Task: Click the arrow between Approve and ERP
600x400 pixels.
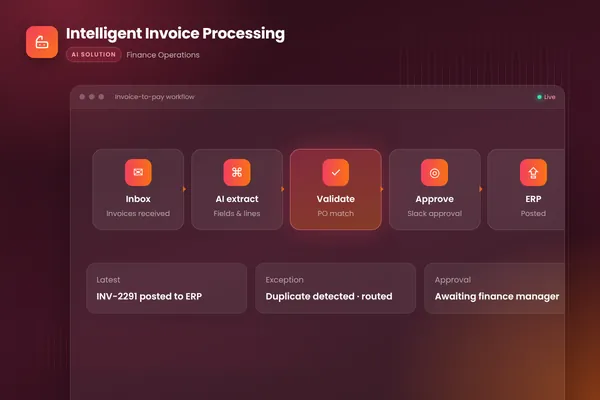Action: pyautogui.click(x=481, y=189)
